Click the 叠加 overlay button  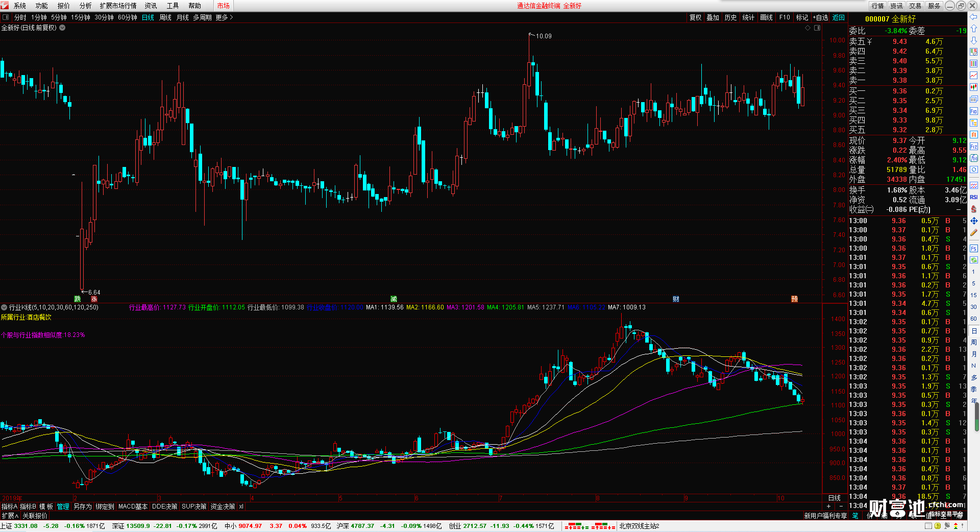click(x=713, y=17)
